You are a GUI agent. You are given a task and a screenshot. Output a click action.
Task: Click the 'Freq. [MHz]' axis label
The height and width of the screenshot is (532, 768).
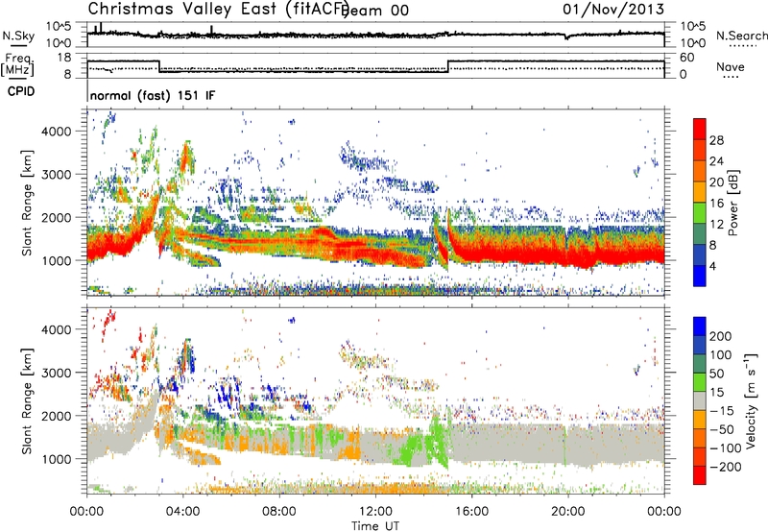18,66
